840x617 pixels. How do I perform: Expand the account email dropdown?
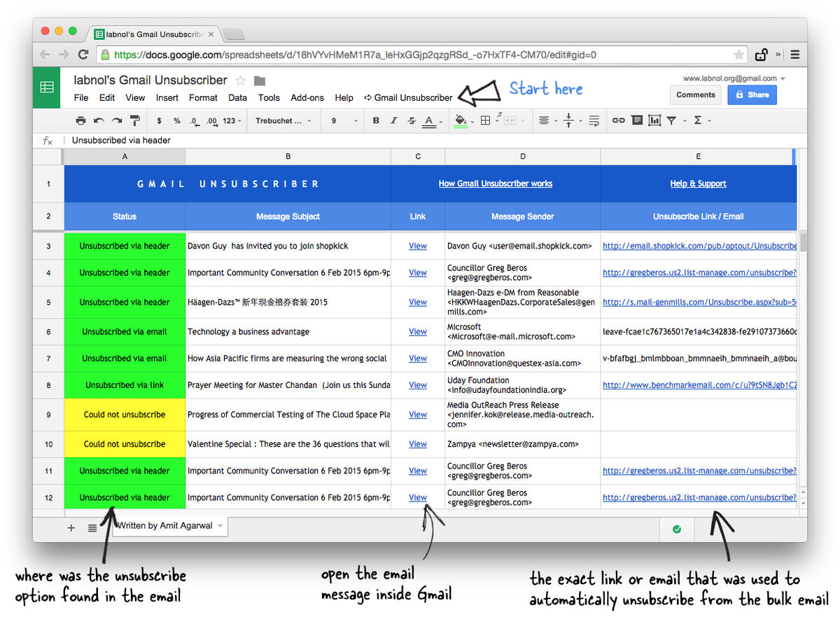click(x=783, y=78)
